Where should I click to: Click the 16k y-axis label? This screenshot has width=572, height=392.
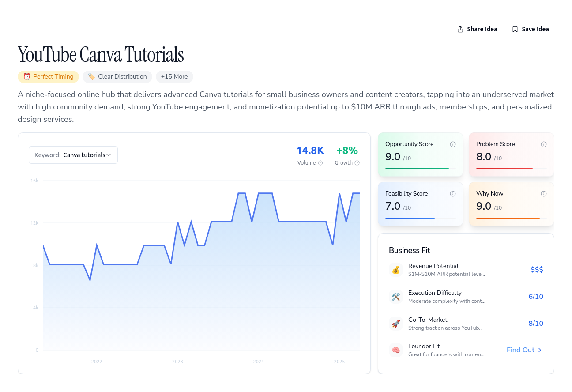tap(34, 181)
